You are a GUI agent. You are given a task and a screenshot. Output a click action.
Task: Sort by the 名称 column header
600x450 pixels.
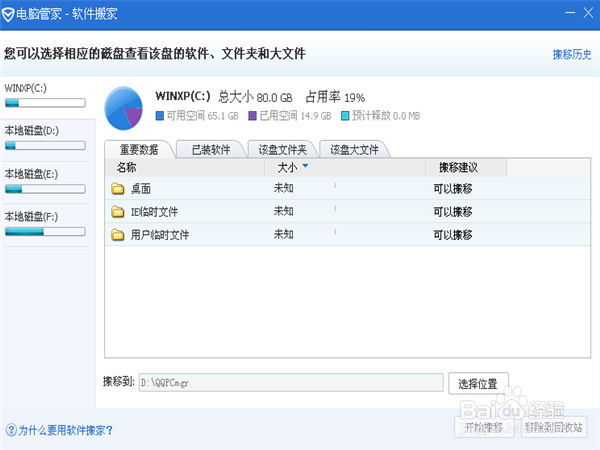(185, 168)
